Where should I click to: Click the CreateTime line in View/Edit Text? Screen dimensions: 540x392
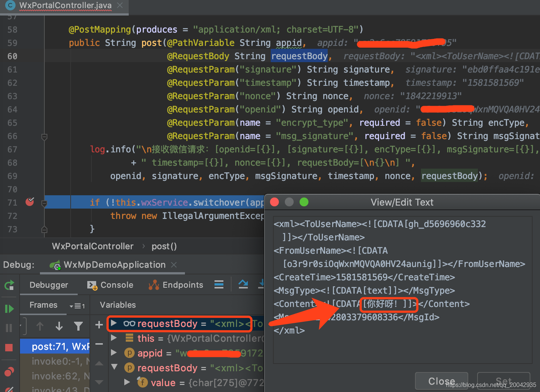coord(364,277)
